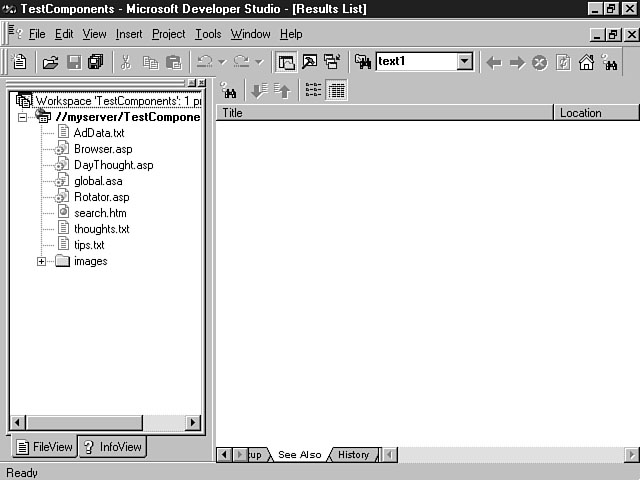Screen dimensions: 640x480
Task: Click the FileView horizontal scrollbar right arrow
Action: tap(193, 423)
